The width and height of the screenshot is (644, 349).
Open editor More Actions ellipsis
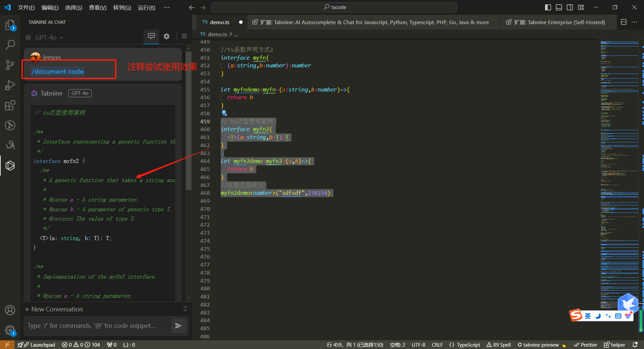[x=634, y=22]
